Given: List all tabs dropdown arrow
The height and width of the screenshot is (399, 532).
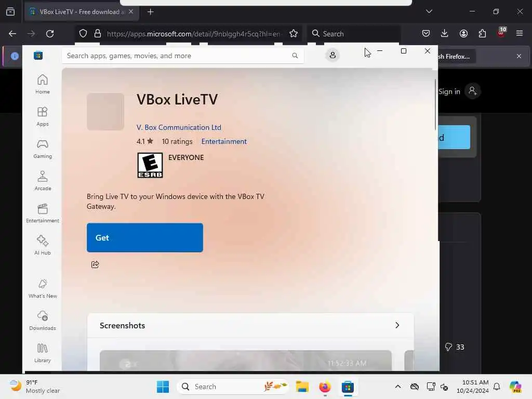Looking at the screenshot, I should [x=429, y=11].
